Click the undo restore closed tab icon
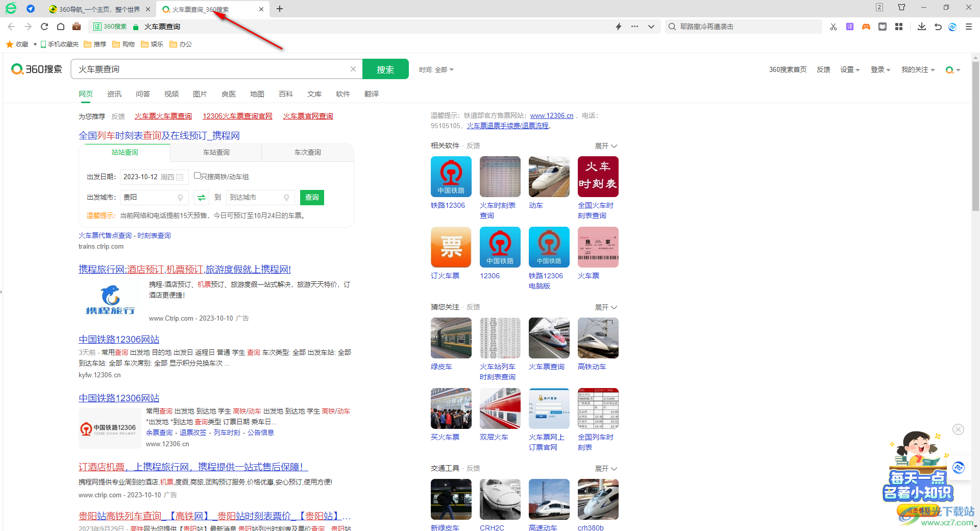Viewport: 980px width, 531px height. click(938, 27)
